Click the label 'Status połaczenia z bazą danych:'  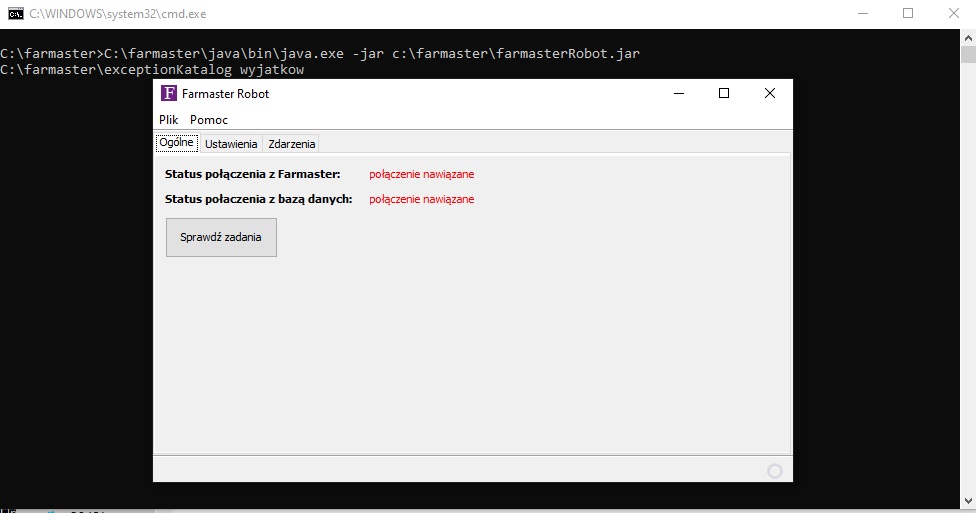[258, 199]
